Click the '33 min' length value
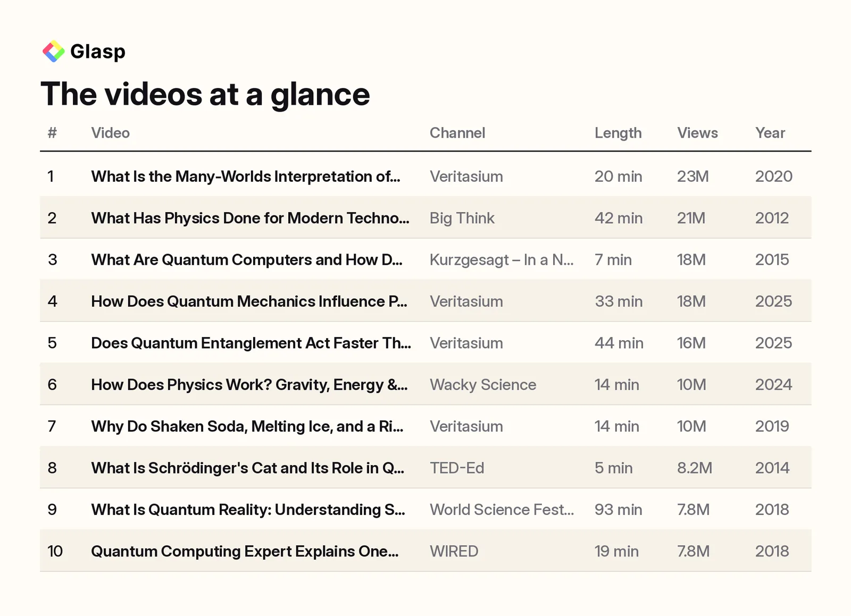The height and width of the screenshot is (616, 851). pos(619,301)
